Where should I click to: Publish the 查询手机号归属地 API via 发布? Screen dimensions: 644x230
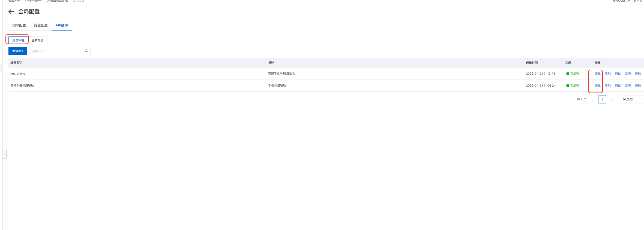click(628, 85)
